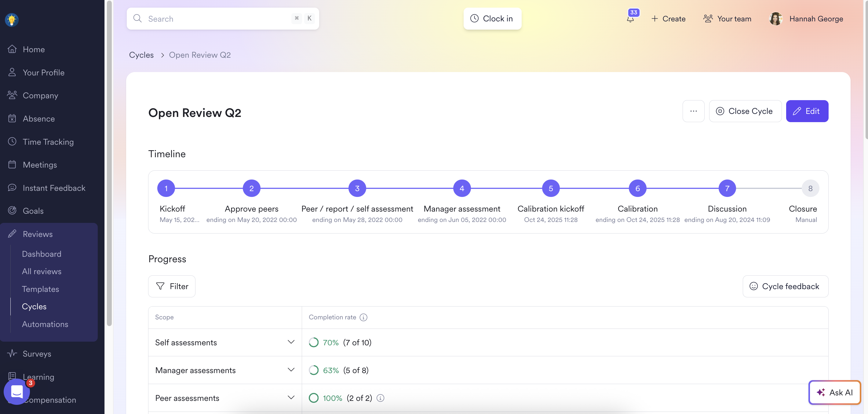The image size is (868, 414).
Task: Open the notifications bell icon
Action: pos(630,19)
